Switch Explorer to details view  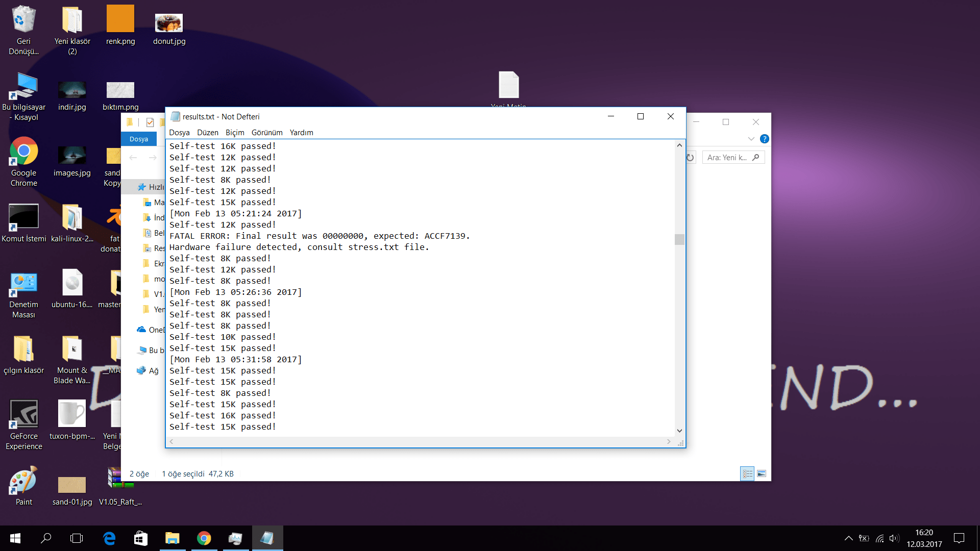click(747, 474)
